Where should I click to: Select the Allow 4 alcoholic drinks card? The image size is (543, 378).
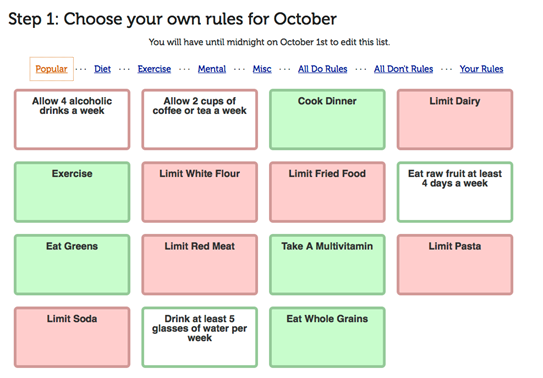(x=72, y=119)
